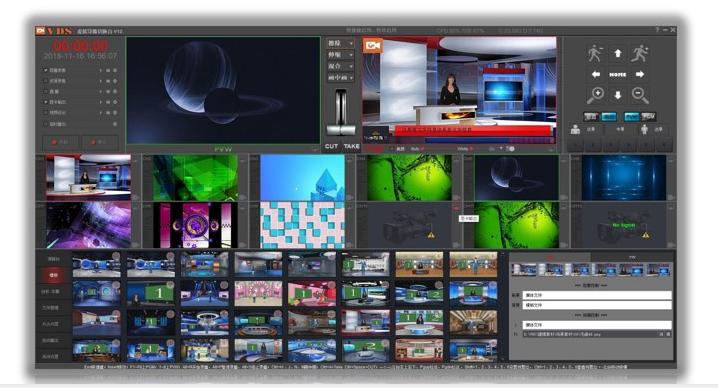The width and height of the screenshot is (718, 388).
Task: Open the third transition effect dropdown
Action: coord(340,66)
